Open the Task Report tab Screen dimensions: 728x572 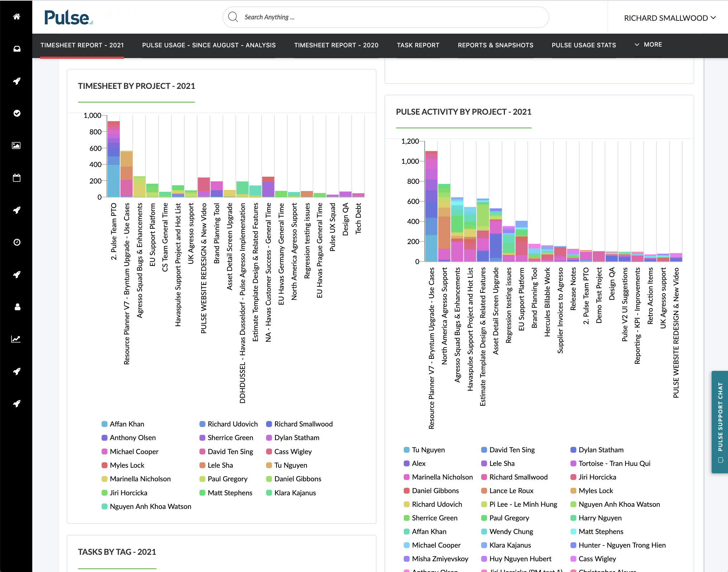point(418,45)
